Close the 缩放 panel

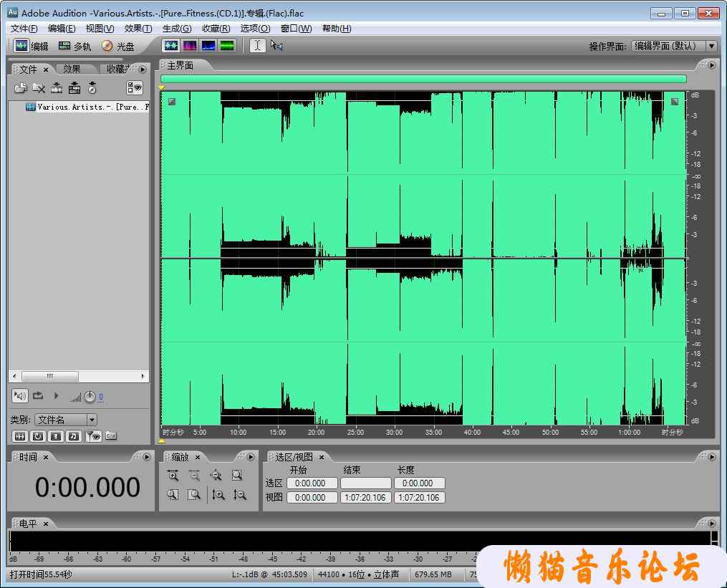tap(198, 457)
